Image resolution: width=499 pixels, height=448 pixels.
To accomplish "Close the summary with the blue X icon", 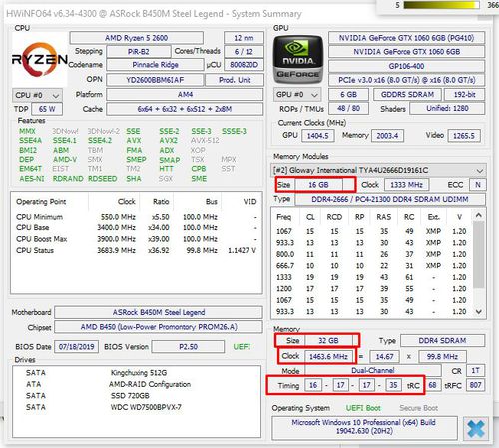I will (476, 429).
